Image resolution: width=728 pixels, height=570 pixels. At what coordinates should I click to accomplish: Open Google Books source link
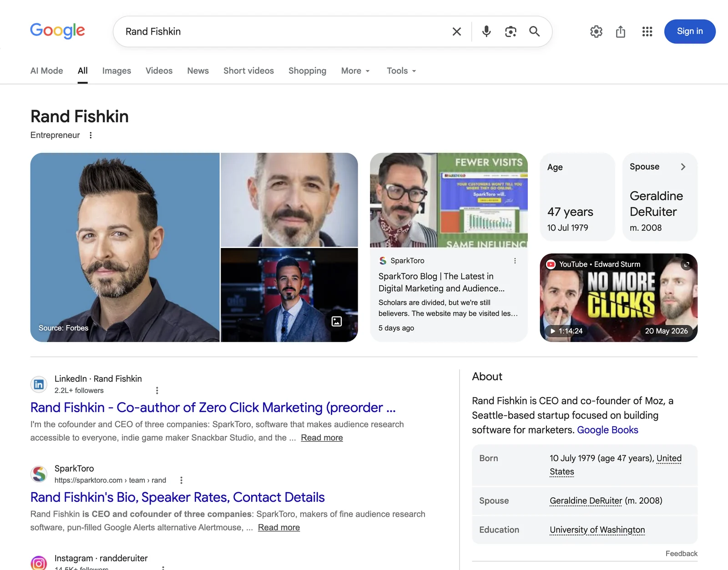click(x=607, y=430)
